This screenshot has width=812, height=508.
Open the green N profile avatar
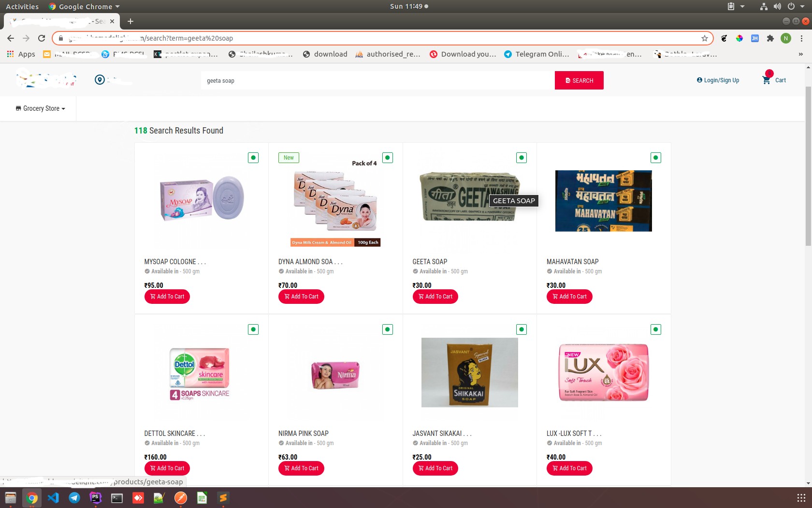pos(786,38)
